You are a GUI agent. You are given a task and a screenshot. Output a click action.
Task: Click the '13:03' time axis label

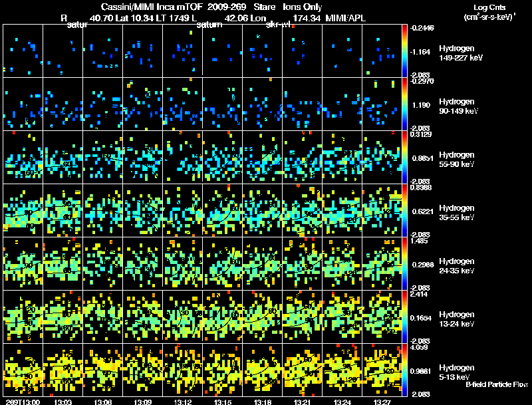pyautogui.click(x=63, y=402)
